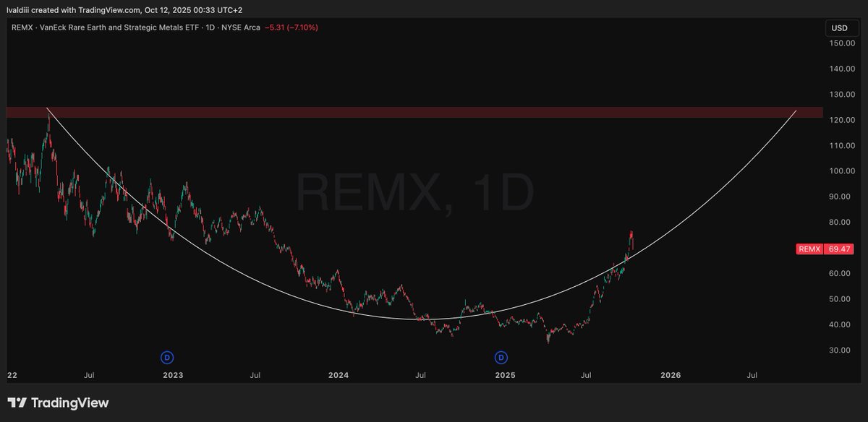Image resolution: width=868 pixels, height=422 pixels.
Task: Select the red resistance zone rectangle
Action: (x=414, y=113)
